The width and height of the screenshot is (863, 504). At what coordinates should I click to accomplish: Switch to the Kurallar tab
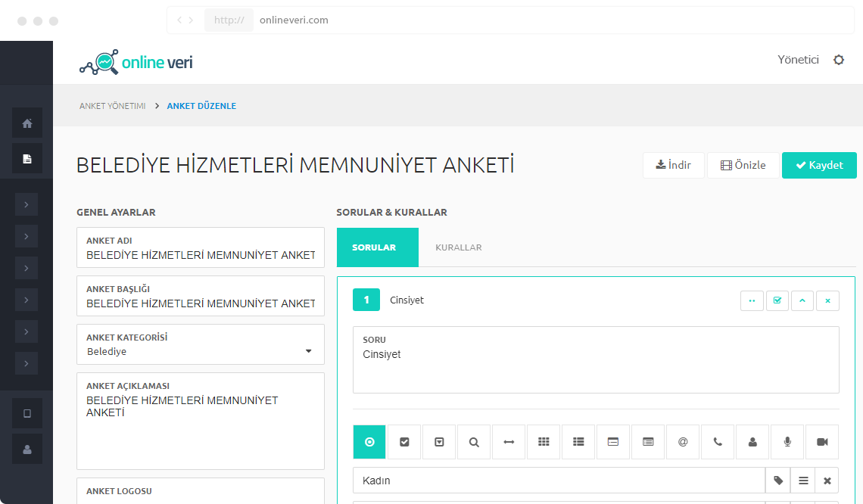[459, 247]
